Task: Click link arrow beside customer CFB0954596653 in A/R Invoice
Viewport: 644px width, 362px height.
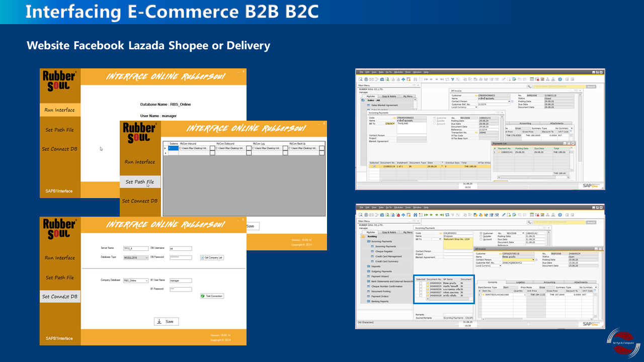Action: pyautogui.click(x=476, y=96)
